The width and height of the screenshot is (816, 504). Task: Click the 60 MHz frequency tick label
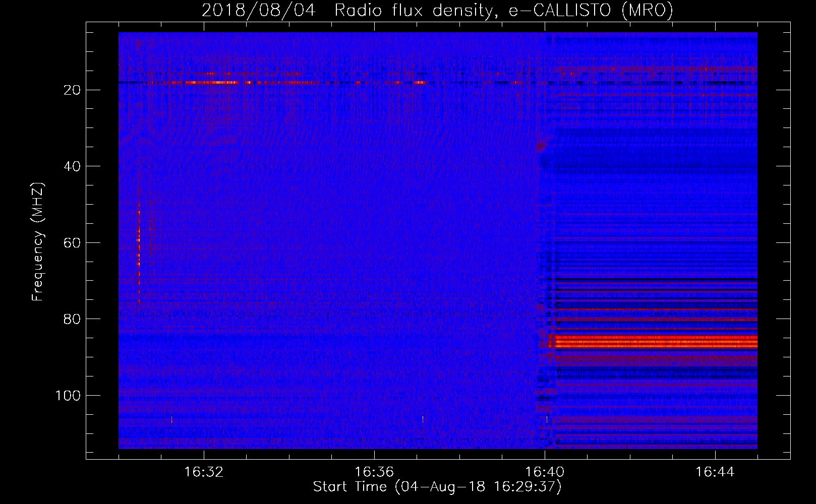coord(73,242)
